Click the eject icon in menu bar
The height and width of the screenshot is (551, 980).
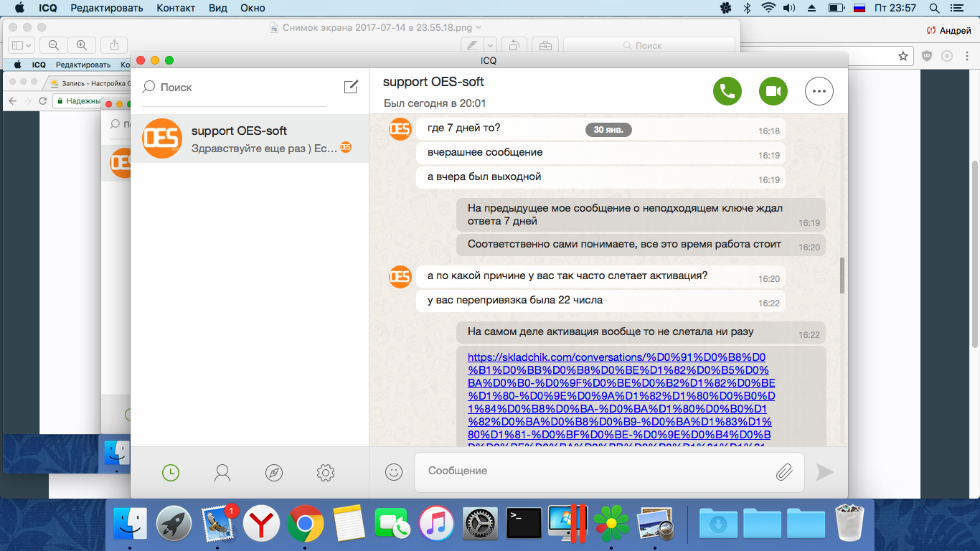coord(812,8)
